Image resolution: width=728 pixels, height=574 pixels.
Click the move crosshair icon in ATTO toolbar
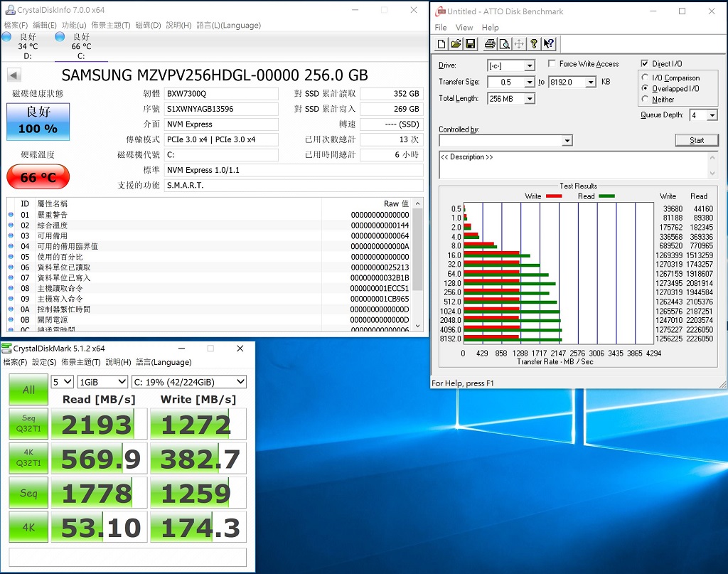coord(519,43)
